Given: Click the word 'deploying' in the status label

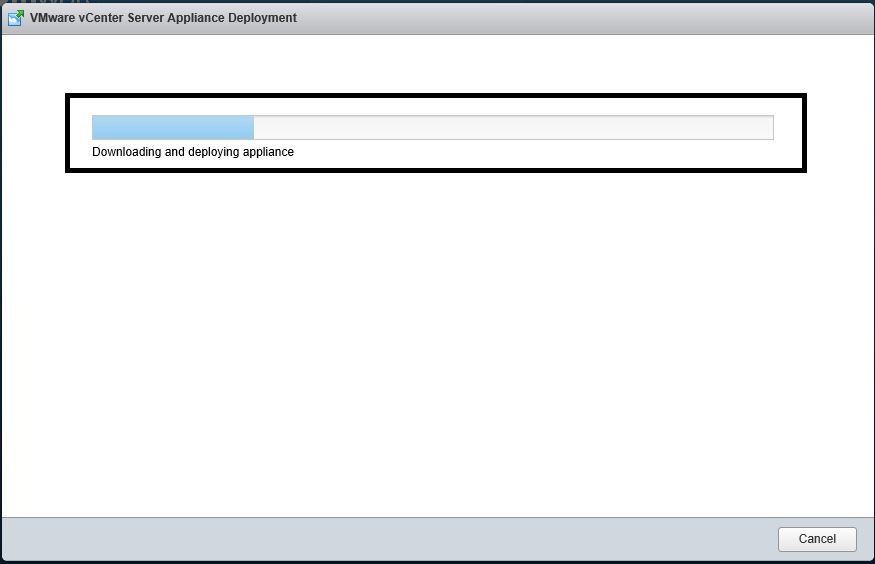Looking at the screenshot, I should click(x=213, y=152).
